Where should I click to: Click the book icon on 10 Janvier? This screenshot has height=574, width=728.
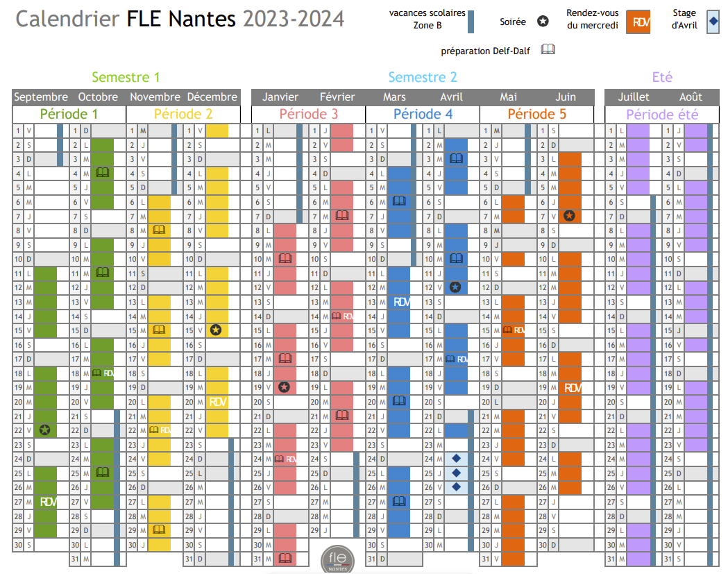click(x=285, y=259)
